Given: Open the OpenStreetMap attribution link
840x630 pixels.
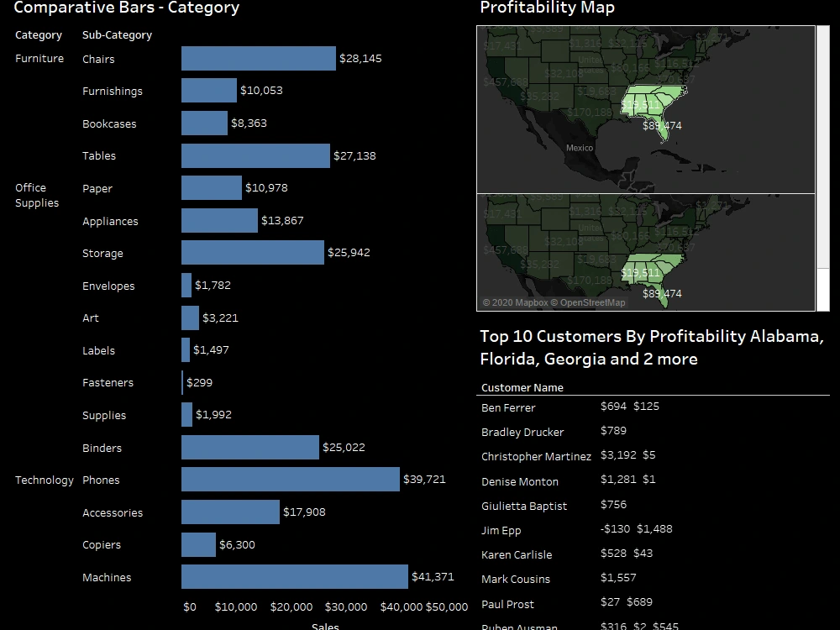Looking at the screenshot, I should [589, 302].
